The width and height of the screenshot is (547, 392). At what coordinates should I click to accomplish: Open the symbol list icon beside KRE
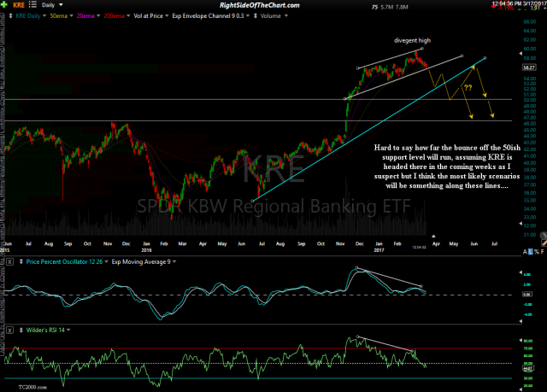pos(32,4)
